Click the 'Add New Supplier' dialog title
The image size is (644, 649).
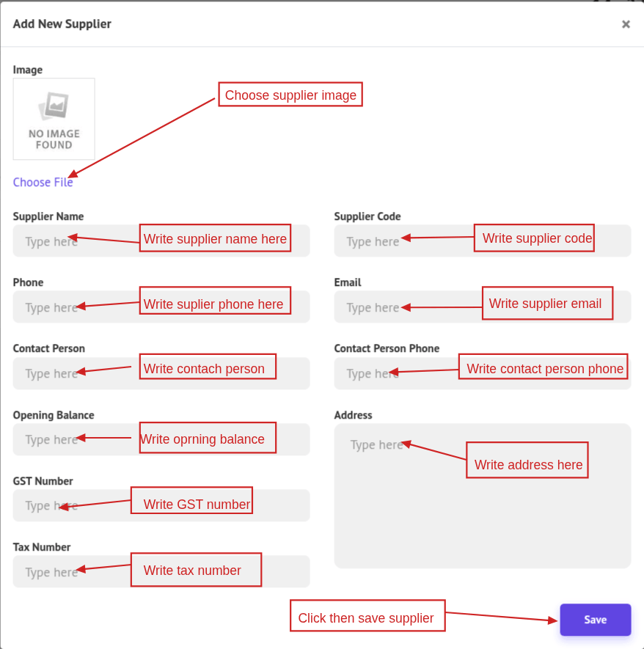click(62, 24)
